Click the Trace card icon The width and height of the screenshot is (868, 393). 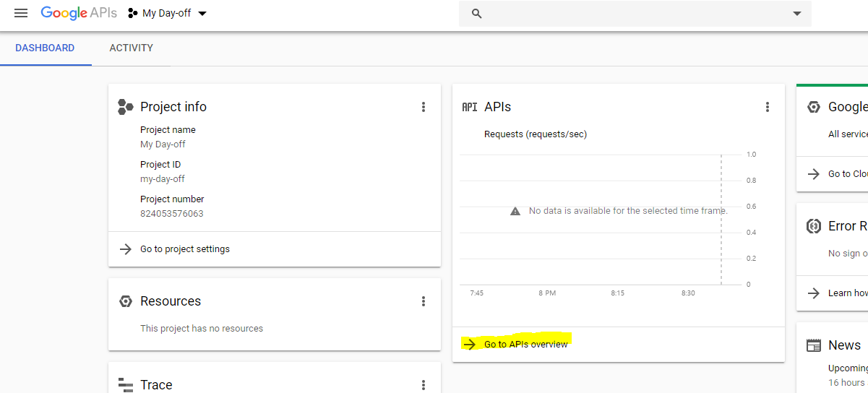coord(126,385)
